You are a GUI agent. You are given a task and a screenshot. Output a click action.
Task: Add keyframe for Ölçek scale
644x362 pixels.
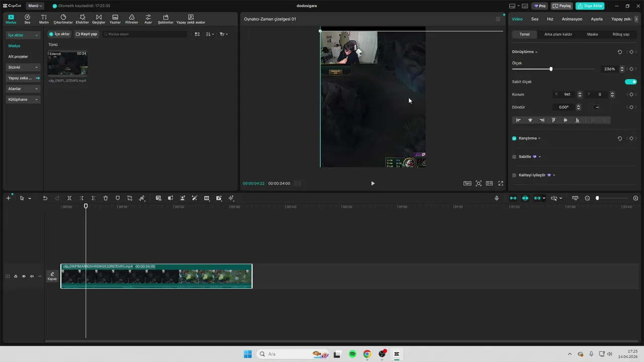tap(631, 69)
